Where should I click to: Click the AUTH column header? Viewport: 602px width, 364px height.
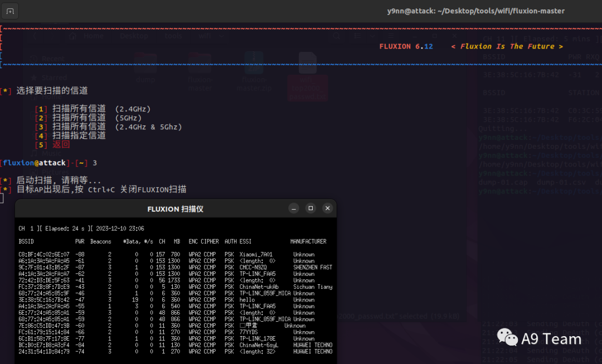click(230, 241)
